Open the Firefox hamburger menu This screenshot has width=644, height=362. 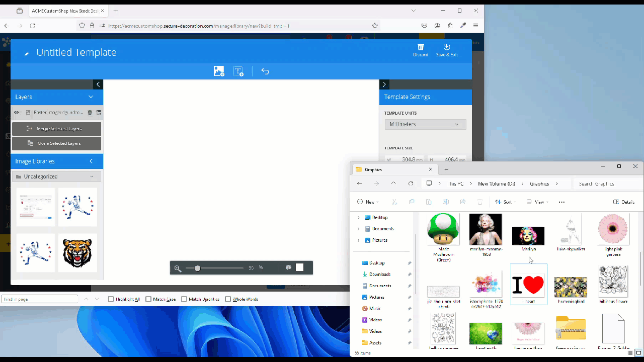pos(475,26)
